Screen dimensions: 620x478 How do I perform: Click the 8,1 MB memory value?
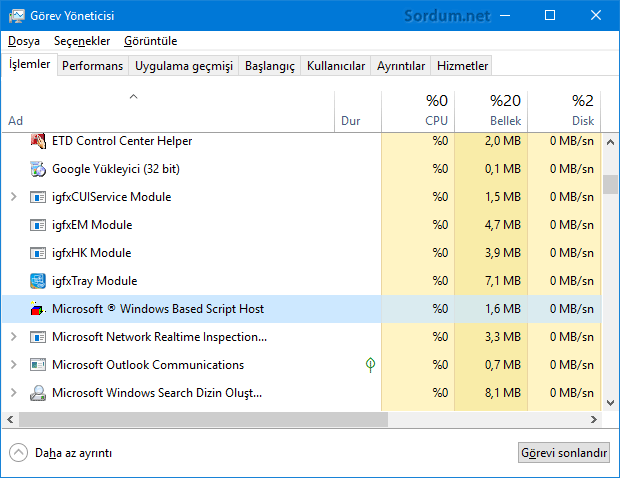503,393
